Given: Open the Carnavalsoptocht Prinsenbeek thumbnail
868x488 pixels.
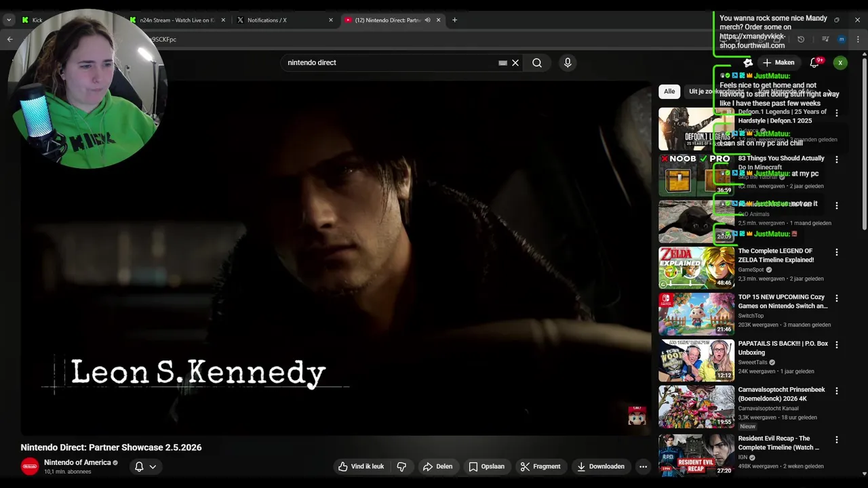Looking at the screenshot, I should tap(696, 407).
